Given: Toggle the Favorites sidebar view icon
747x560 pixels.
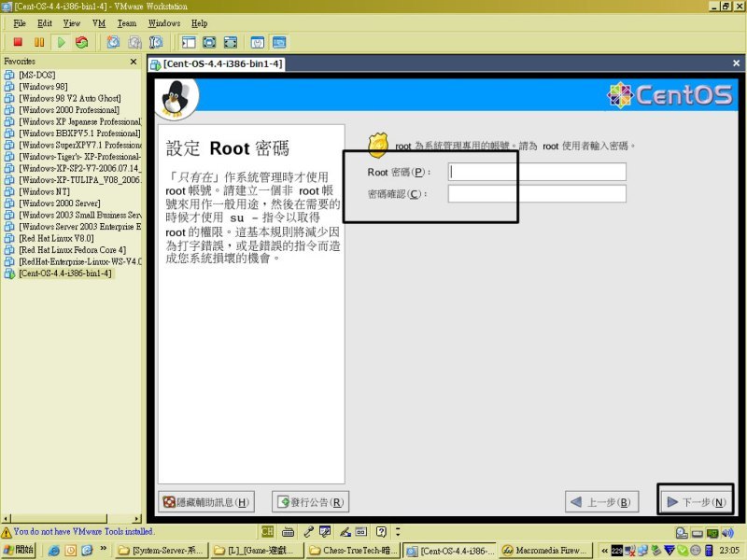Looking at the screenshot, I should tap(188, 42).
